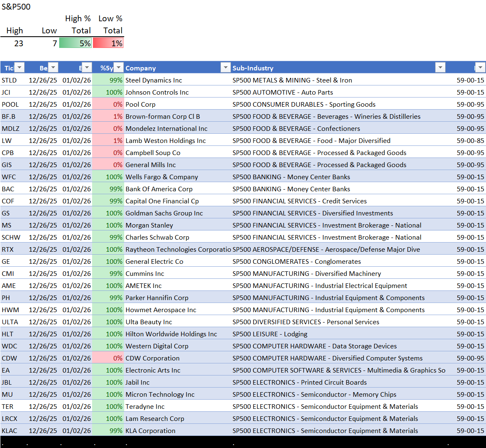This screenshot has height=448, width=486.
Task: Select the Auto Parts sub-industry cell
Action: 338,93
